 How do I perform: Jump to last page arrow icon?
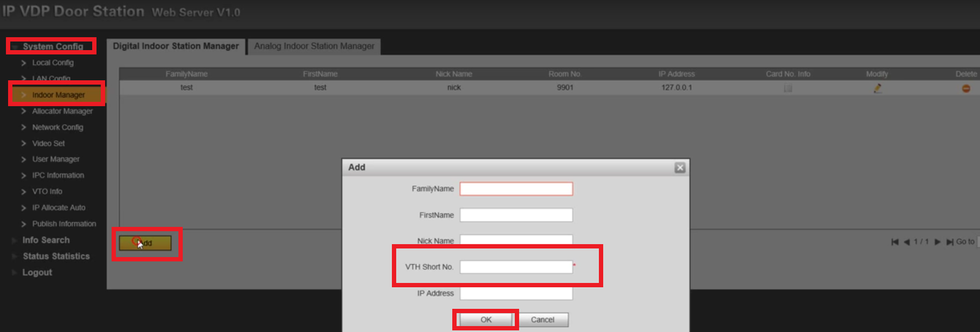click(950, 242)
